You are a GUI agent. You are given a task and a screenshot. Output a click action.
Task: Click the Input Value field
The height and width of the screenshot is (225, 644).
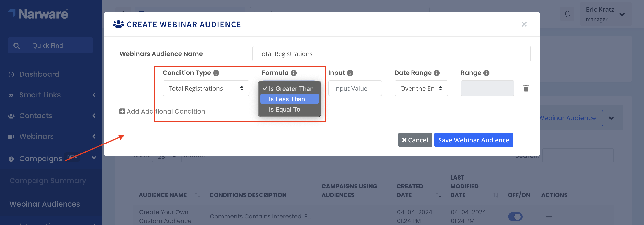pos(355,88)
